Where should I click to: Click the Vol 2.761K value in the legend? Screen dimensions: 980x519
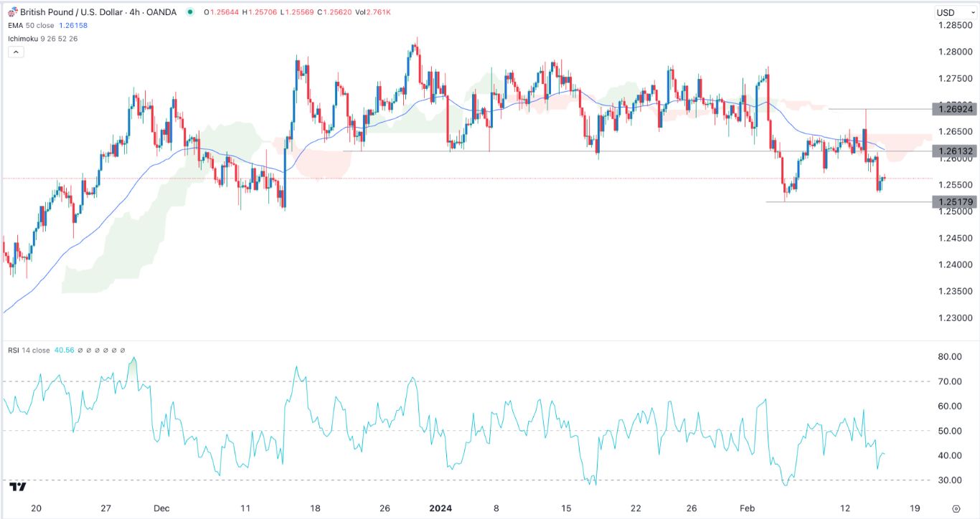[x=378, y=12]
